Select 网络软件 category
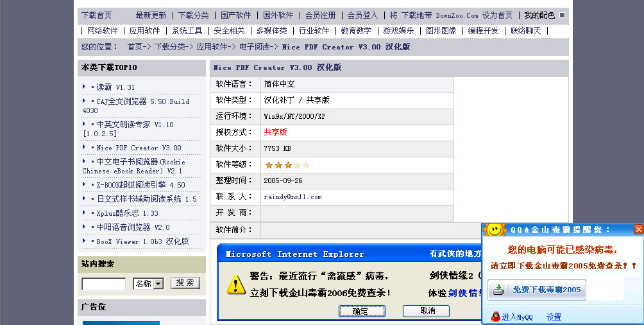The width and height of the screenshot is (644, 325). pyautogui.click(x=102, y=30)
